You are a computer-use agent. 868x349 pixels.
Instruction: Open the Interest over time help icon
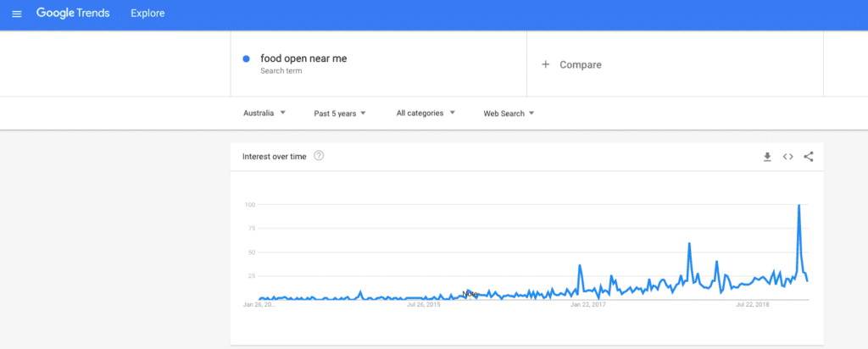pyautogui.click(x=319, y=156)
